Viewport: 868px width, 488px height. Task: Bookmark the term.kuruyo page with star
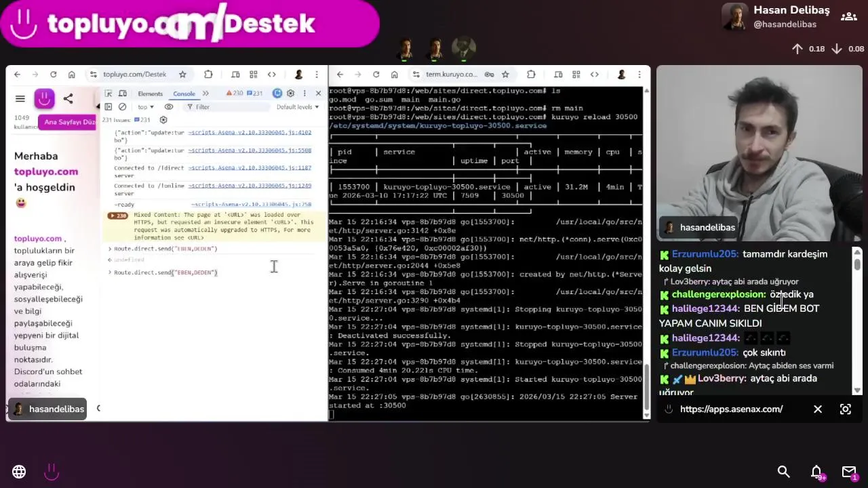[505, 75]
